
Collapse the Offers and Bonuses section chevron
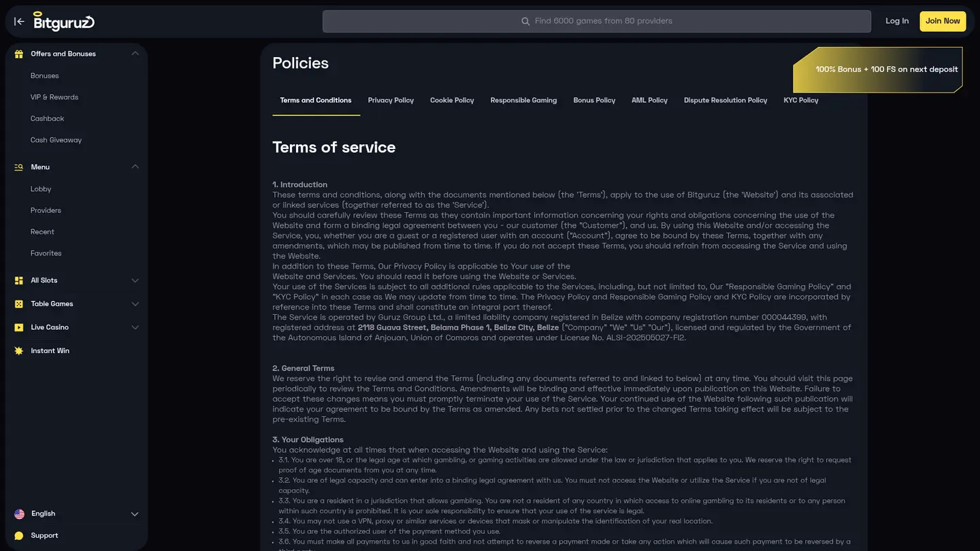[x=135, y=54]
